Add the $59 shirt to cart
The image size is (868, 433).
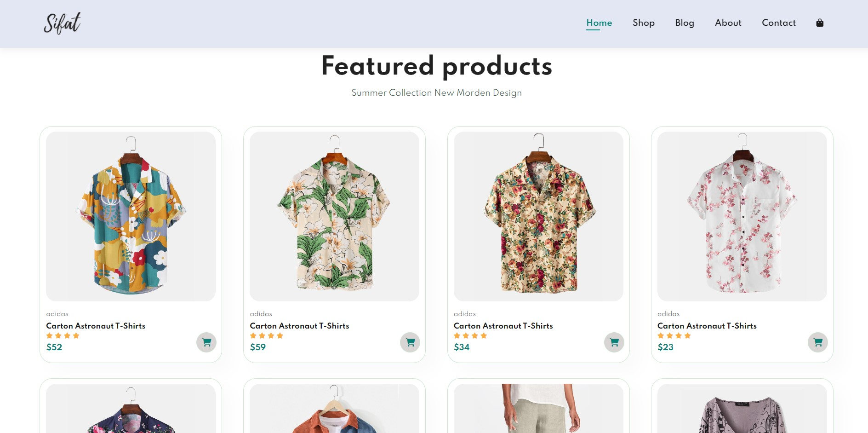coord(410,342)
